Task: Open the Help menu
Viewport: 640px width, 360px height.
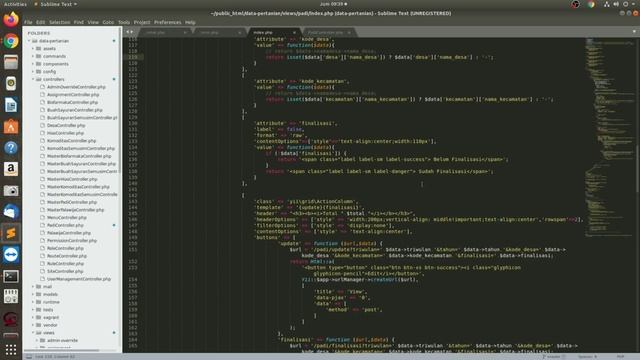Action: 190,22
